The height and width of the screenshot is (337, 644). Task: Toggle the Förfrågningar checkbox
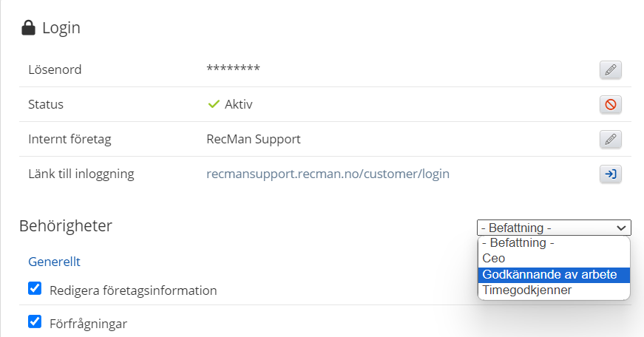click(35, 321)
